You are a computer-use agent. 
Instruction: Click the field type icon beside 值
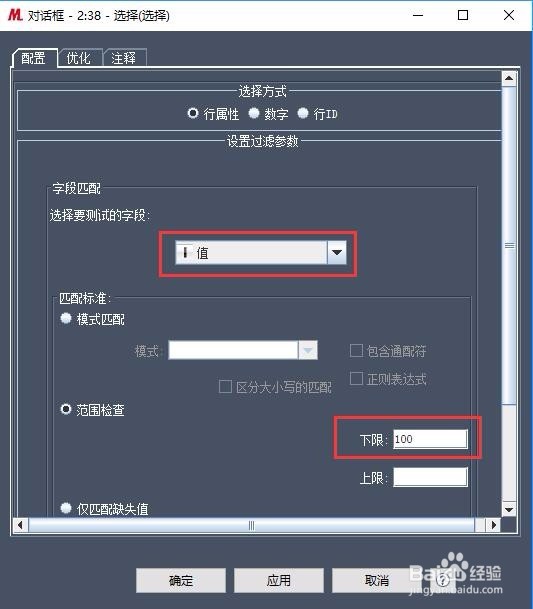point(186,252)
